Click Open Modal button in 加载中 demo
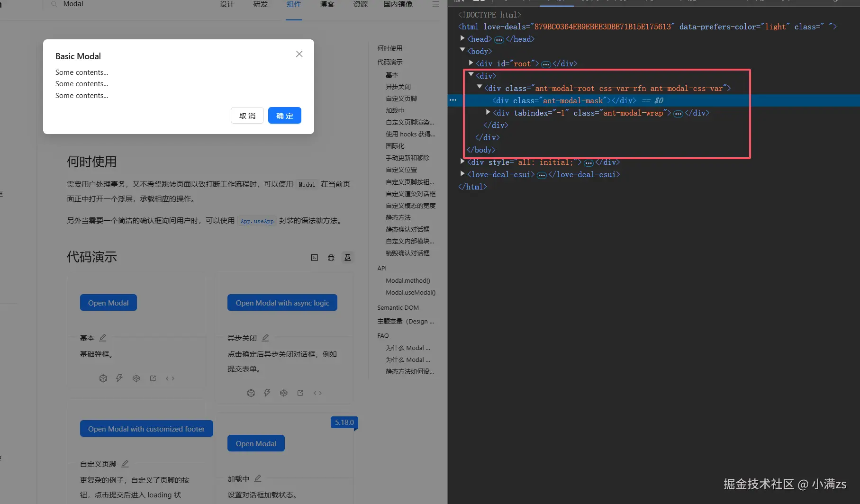Image resolution: width=860 pixels, height=504 pixels. (x=256, y=443)
